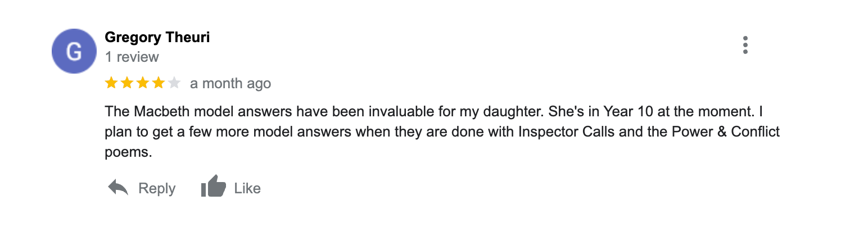Click the empty gray fifth star
868x227 pixels.
pyautogui.click(x=174, y=84)
